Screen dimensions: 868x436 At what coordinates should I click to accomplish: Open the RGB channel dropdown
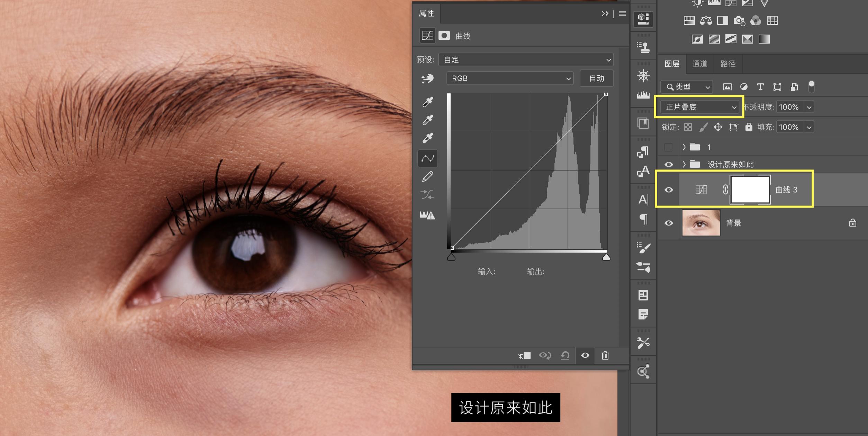[x=510, y=78]
